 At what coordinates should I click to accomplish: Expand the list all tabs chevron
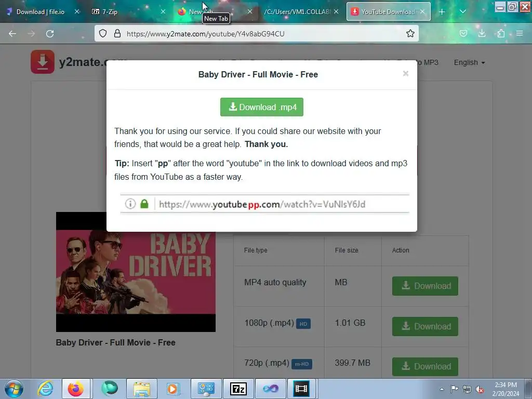tap(463, 12)
